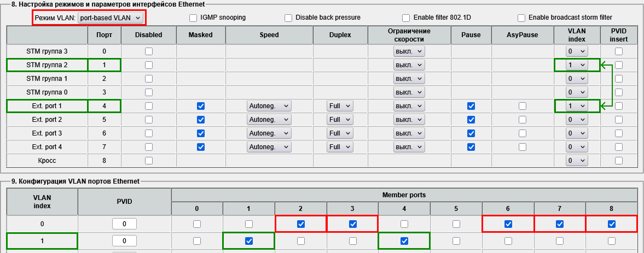The height and width of the screenshot is (253, 644).
Task: Enable the IGMP snooping checkbox
Action: (x=193, y=17)
